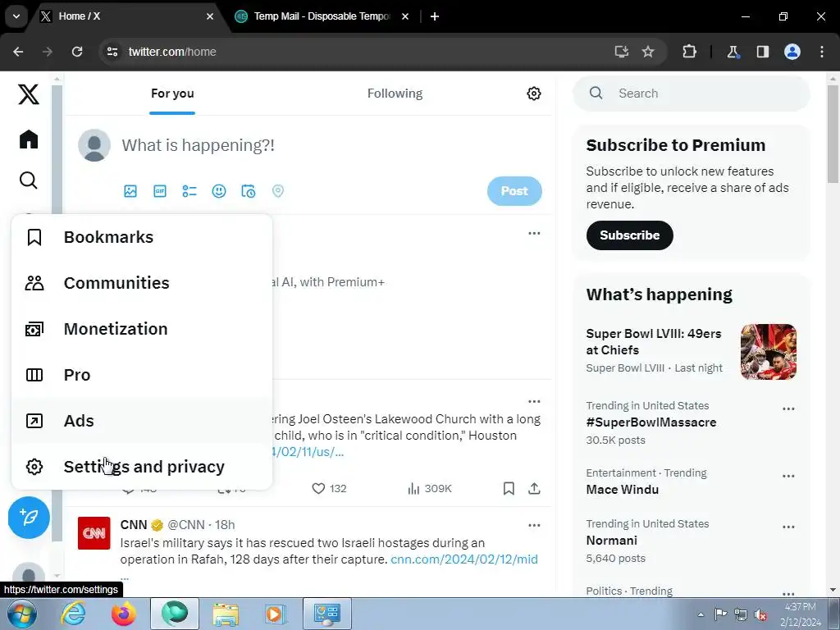
Task: Click the Search input field
Action: click(691, 94)
